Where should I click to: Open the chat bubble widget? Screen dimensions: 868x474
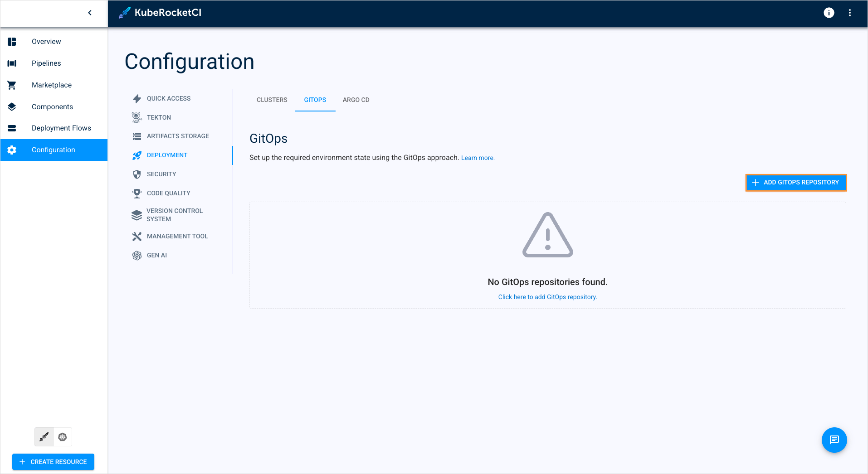(834, 440)
